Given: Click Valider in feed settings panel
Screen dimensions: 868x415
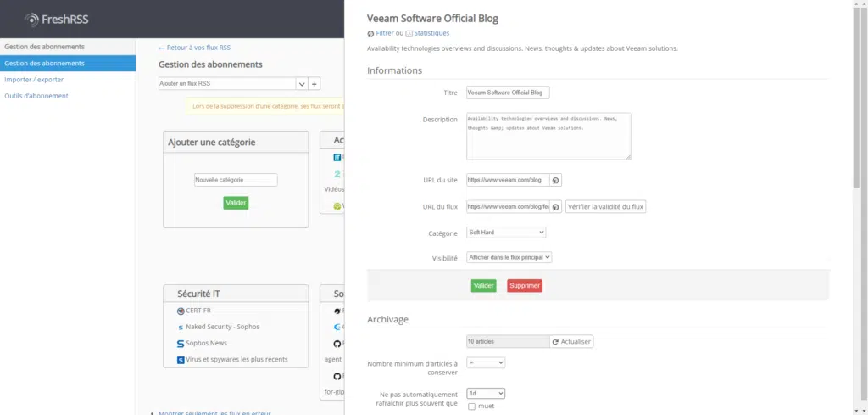Looking at the screenshot, I should 483,285.
